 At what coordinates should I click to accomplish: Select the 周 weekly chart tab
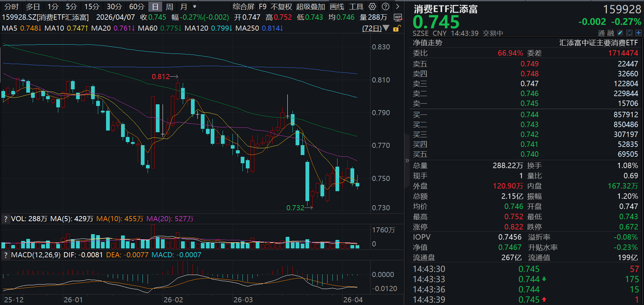169,6
